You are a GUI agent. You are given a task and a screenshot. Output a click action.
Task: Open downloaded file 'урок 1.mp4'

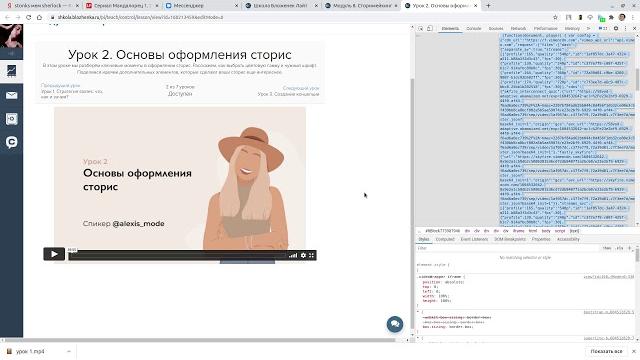point(31,351)
